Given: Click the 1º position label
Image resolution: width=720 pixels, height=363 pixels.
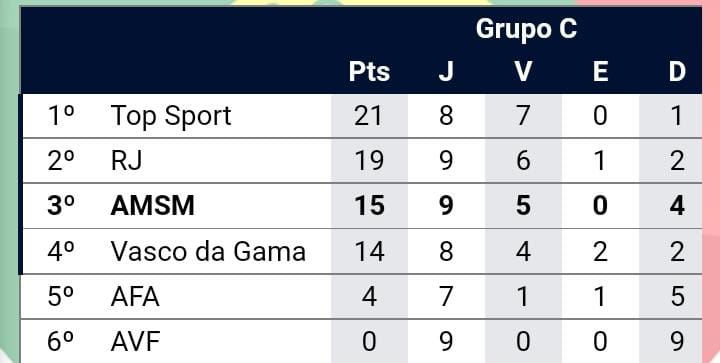Looking at the screenshot, I should 61,116.
